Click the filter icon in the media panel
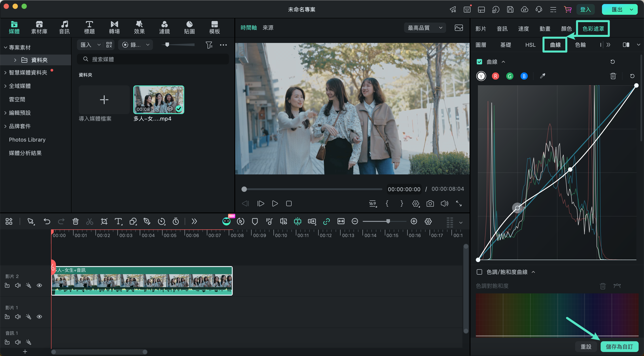Screen dimensions: 644x356 tap(209, 45)
